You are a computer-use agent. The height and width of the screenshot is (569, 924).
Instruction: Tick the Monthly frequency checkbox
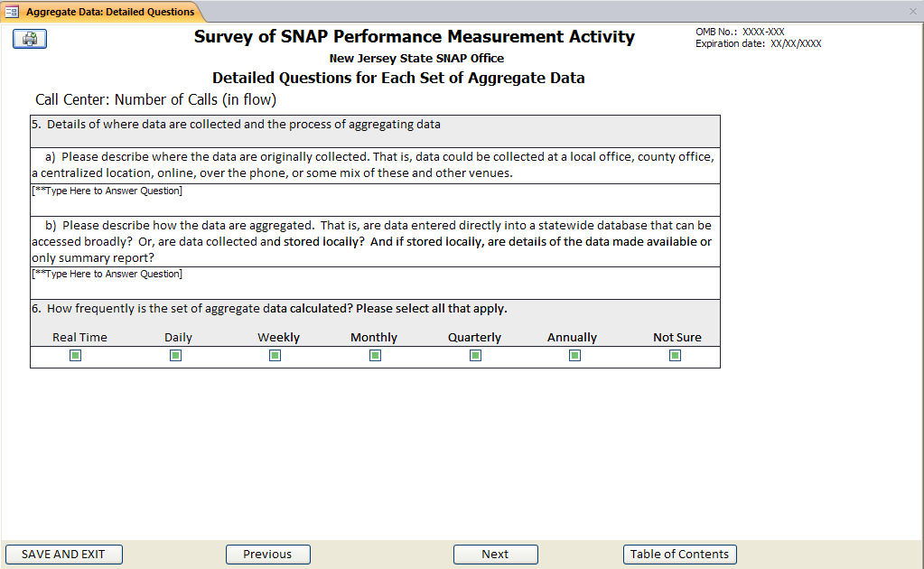pyautogui.click(x=375, y=356)
